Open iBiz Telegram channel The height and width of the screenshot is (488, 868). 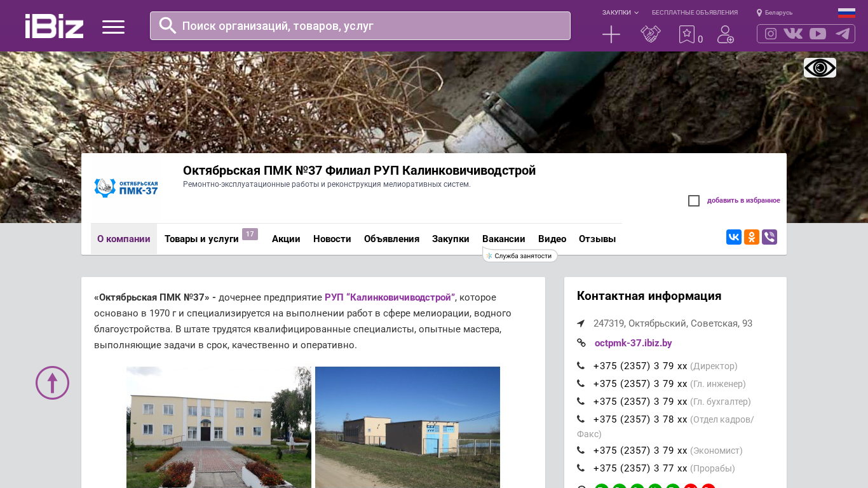pyautogui.click(x=843, y=34)
